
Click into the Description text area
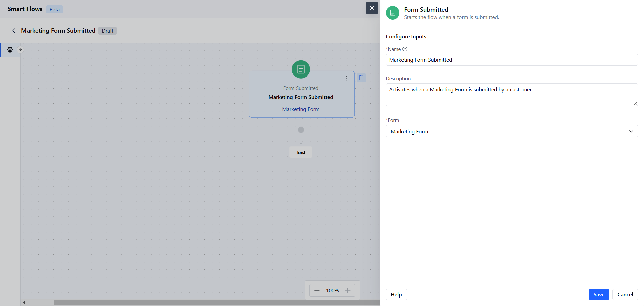pos(512,95)
